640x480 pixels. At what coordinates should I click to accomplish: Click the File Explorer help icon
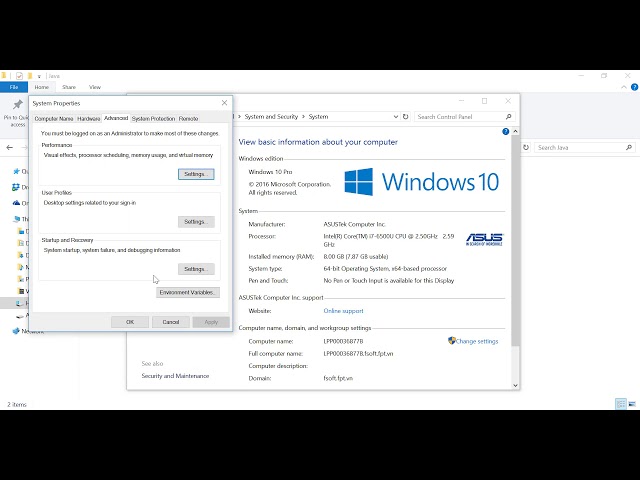(x=634, y=87)
